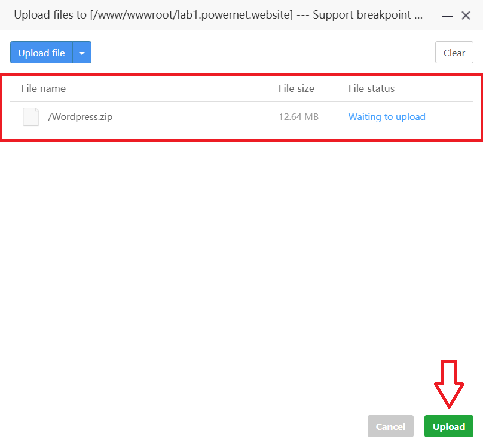Click the /Wordpress.zip file name
Viewport: 483px width, 448px height.
(80, 117)
